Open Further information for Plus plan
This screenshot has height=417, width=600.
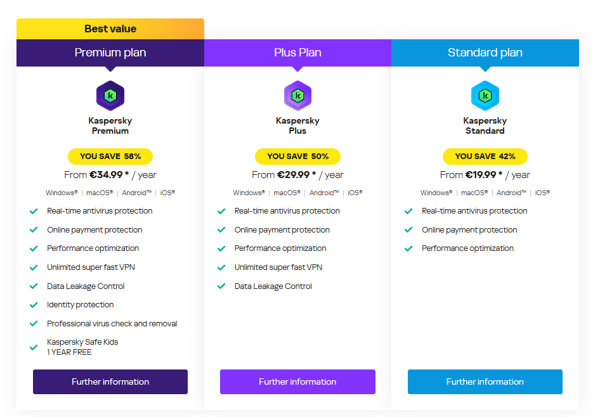[x=298, y=381]
